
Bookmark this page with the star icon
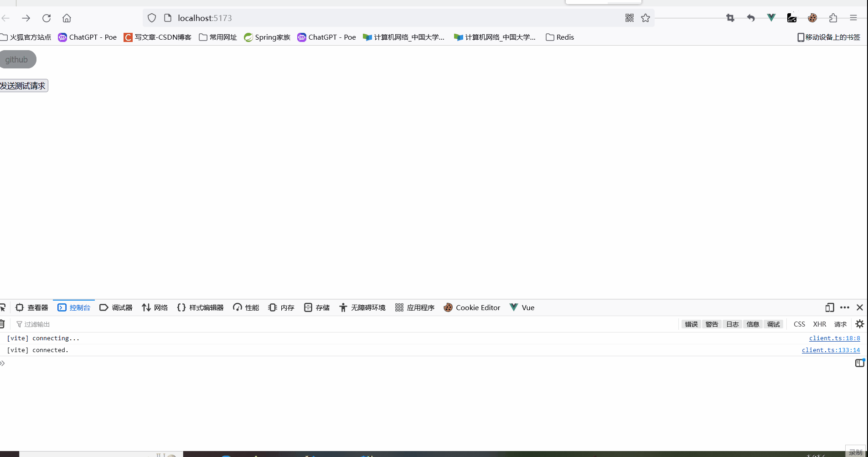[x=646, y=18]
